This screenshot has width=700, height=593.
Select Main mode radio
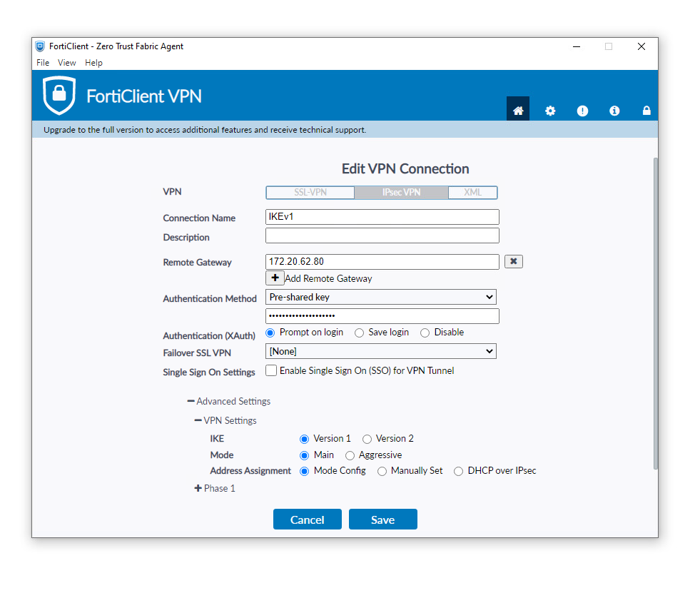pos(304,455)
